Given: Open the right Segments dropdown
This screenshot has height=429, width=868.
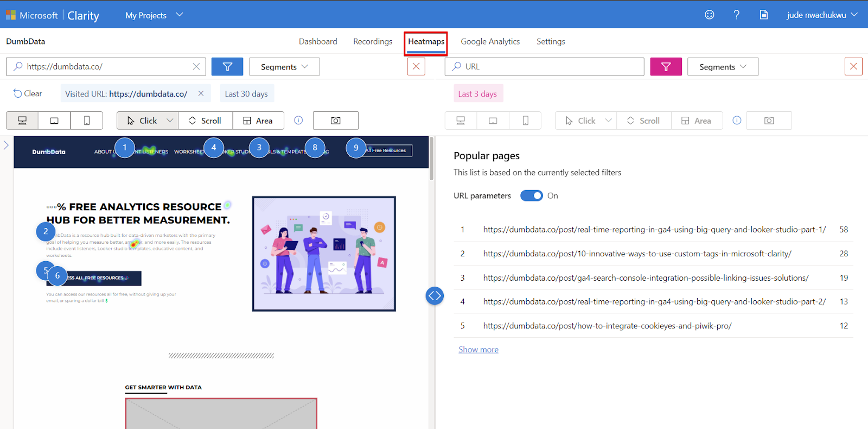Looking at the screenshot, I should (x=723, y=67).
